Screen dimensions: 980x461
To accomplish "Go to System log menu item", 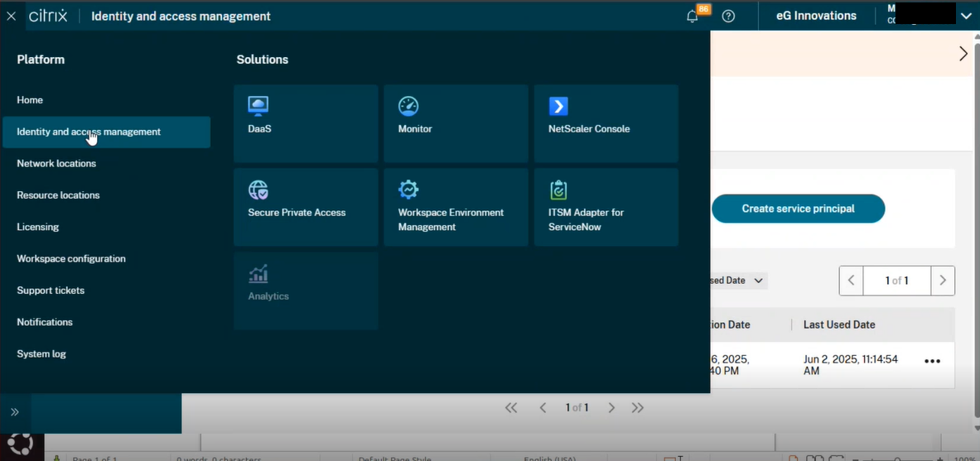I will [41, 354].
